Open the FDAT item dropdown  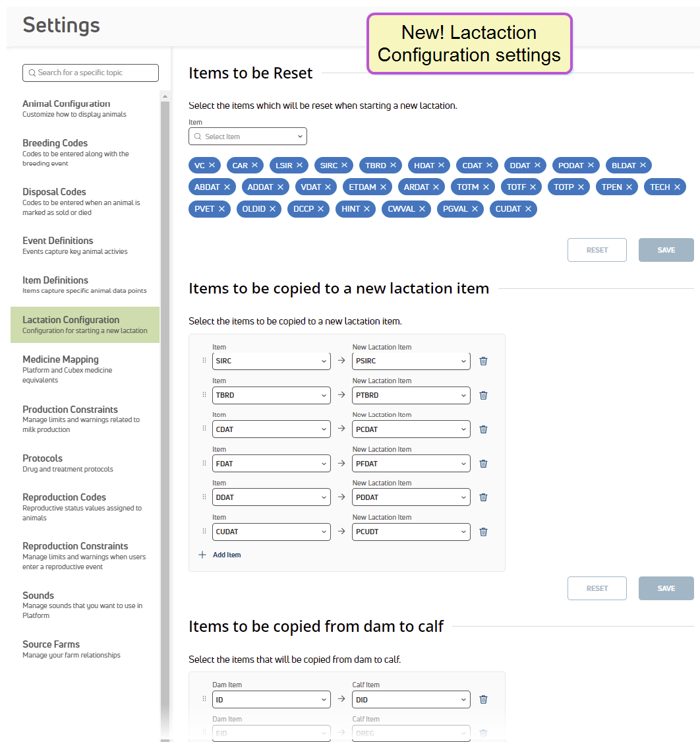pyautogui.click(x=272, y=464)
